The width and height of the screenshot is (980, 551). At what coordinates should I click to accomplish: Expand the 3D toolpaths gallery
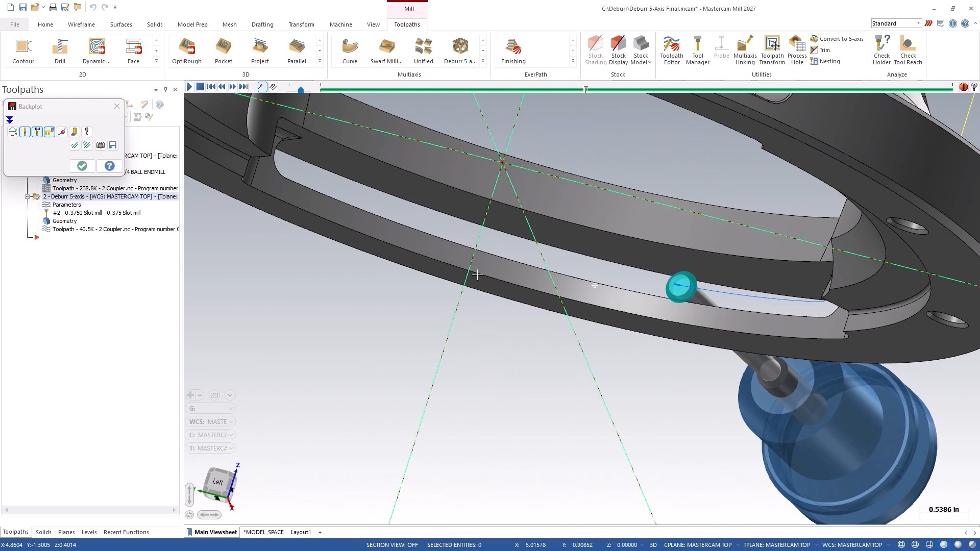click(x=320, y=61)
